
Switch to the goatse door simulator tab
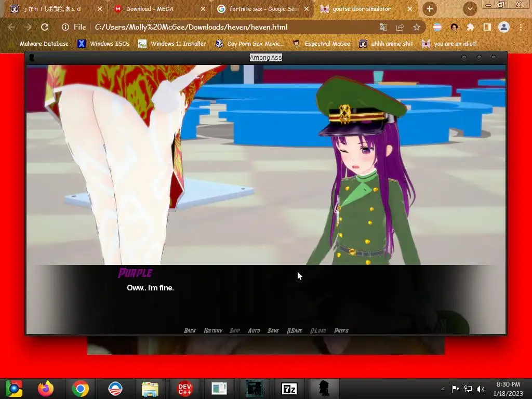tap(366, 9)
